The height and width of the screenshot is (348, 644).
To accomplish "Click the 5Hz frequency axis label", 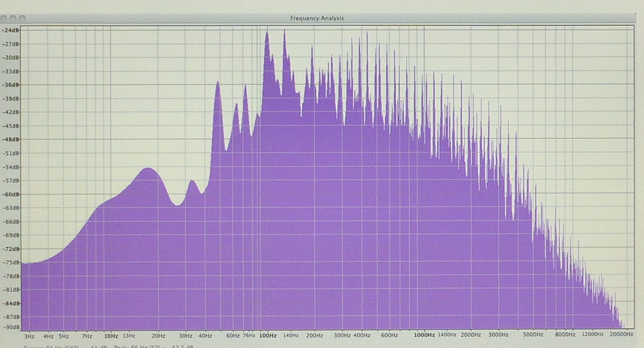I will coord(64,336).
